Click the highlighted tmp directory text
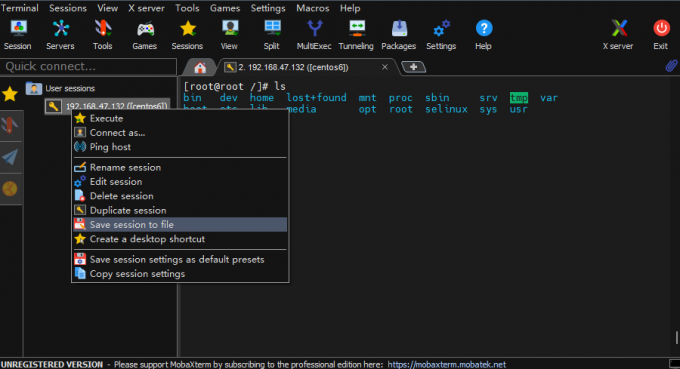 (519, 98)
